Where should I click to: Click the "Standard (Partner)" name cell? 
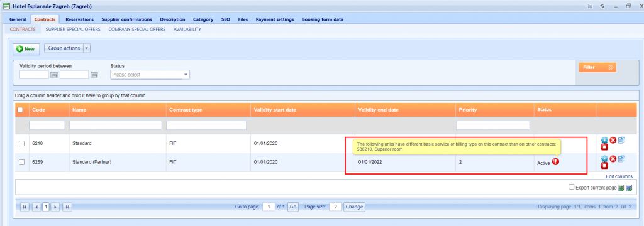(92, 162)
